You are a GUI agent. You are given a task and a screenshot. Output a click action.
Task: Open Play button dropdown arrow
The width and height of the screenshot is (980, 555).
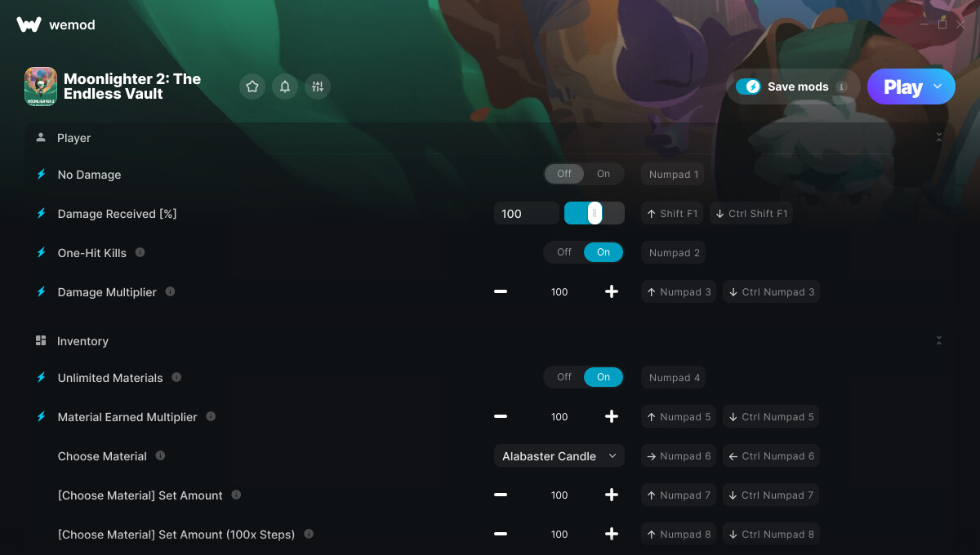pyautogui.click(x=938, y=87)
